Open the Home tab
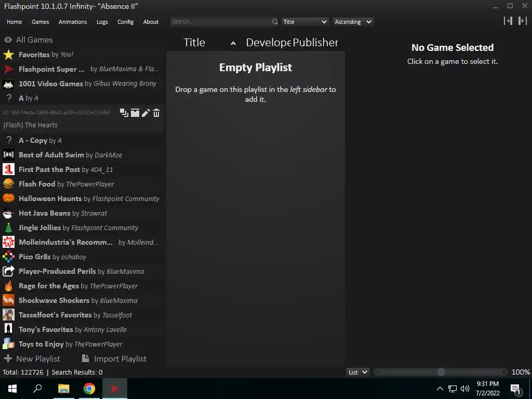Image resolution: width=532 pixels, height=399 pixels. [14, 22]
